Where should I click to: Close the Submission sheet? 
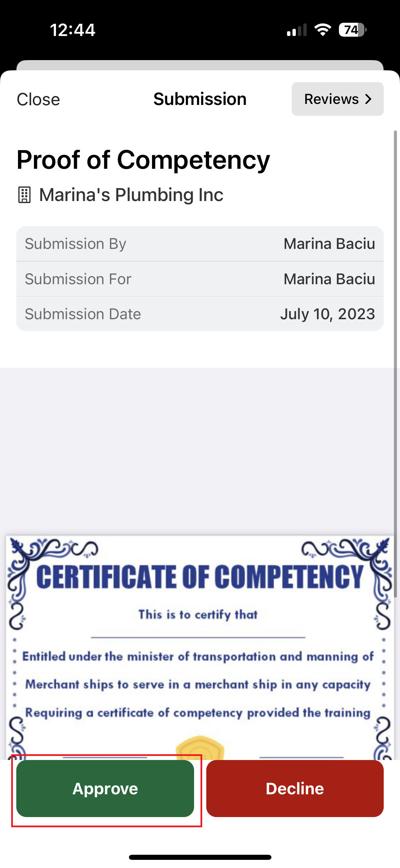(38, 100)
